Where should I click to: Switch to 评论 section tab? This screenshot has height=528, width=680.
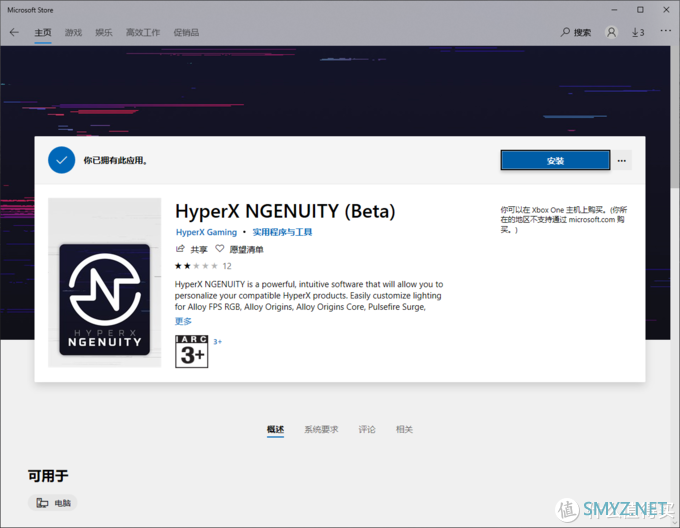coord(367,430)
